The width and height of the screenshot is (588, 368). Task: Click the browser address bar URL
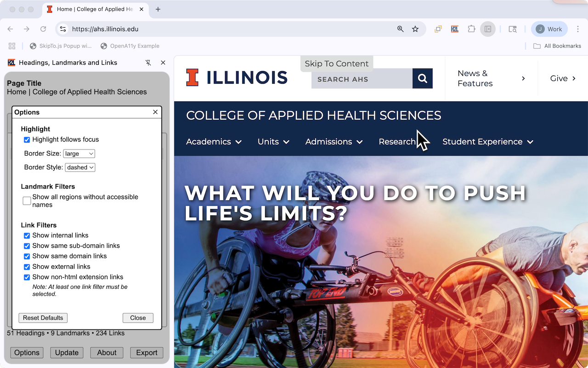coord(105,29)
